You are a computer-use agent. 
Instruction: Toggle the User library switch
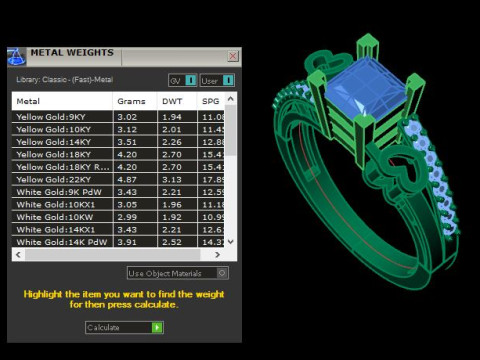pyautogui.click(x=217, y=80)
